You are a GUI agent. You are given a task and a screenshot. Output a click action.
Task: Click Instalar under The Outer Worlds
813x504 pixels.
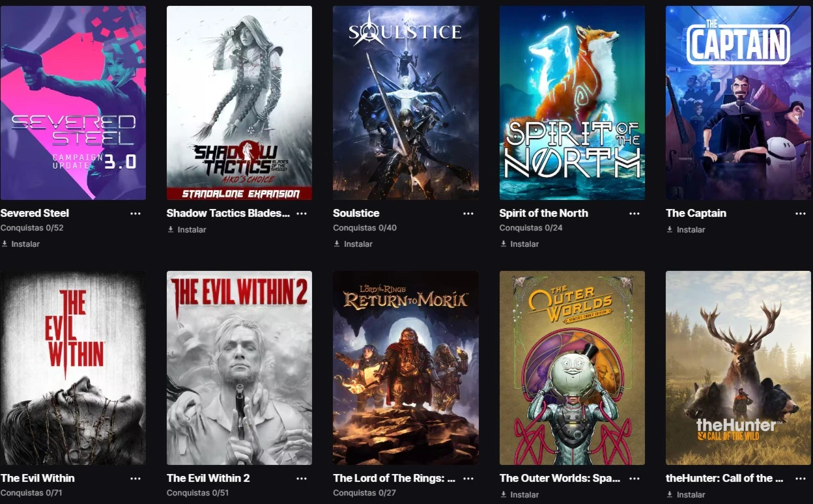(520, 495)
